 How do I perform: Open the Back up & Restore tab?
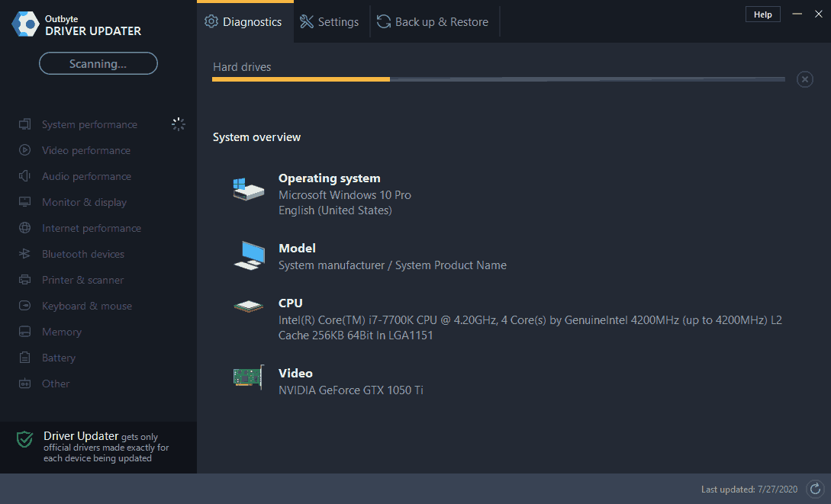pos(433,21)
